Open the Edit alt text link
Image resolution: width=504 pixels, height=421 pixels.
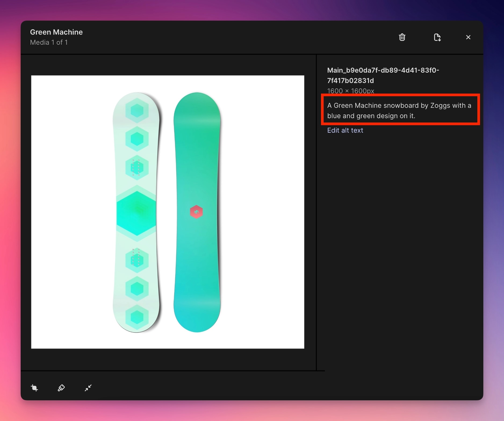click(345, 130)
